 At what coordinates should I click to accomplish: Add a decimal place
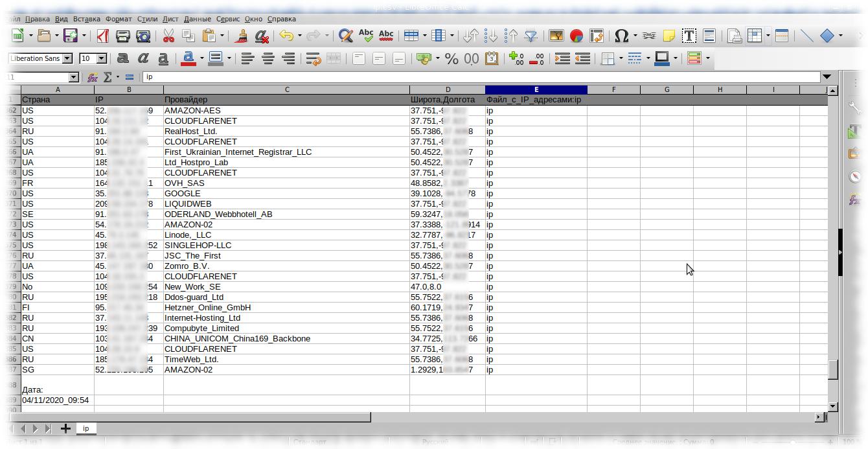[x=516, y=58]
